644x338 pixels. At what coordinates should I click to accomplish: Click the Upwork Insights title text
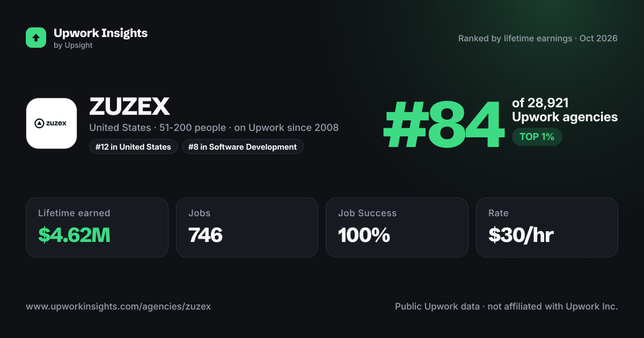pos(100,33)
